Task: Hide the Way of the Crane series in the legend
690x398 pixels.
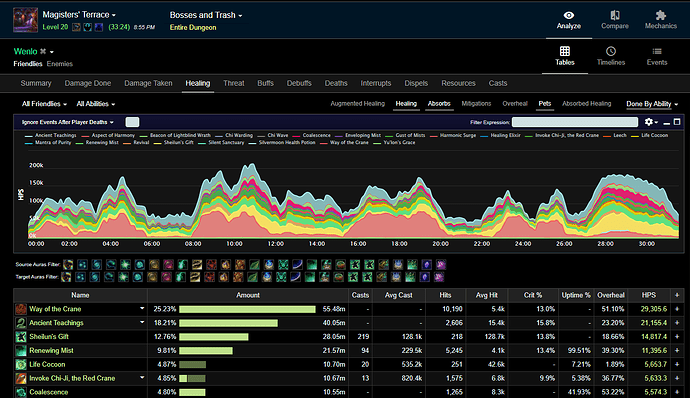Action: pyautogui.click(x=344, y=142)
